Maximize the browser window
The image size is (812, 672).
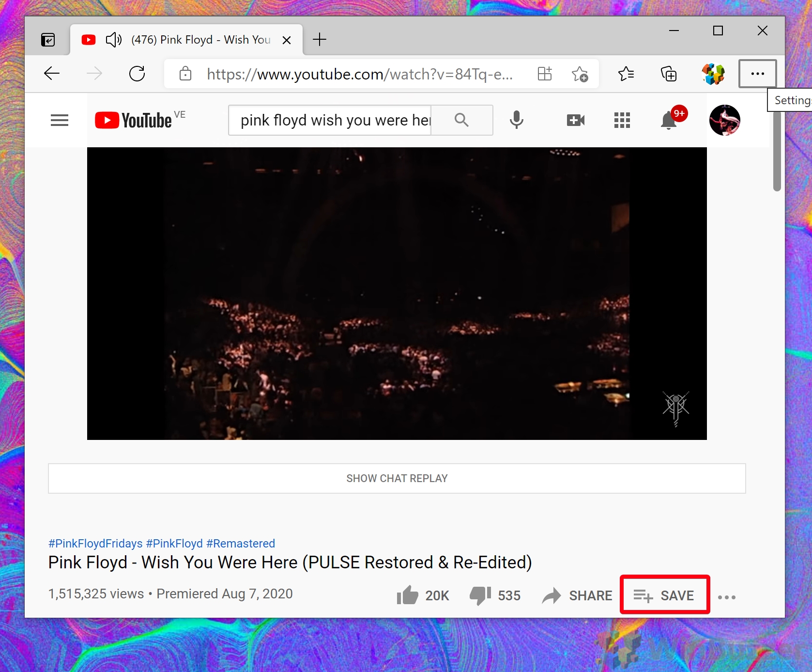click(x=718, y=31)
